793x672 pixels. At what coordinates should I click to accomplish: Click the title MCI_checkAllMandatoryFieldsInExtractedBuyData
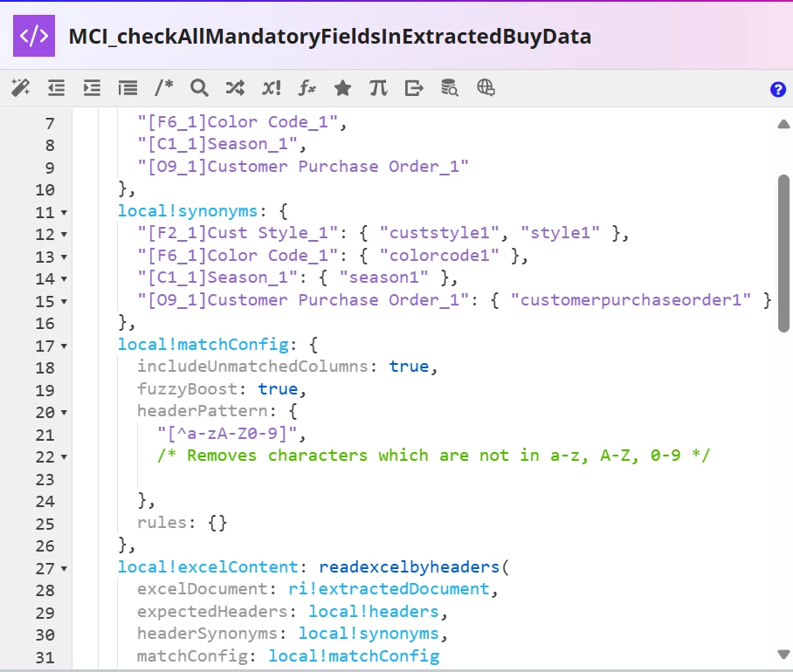[330, 37]
